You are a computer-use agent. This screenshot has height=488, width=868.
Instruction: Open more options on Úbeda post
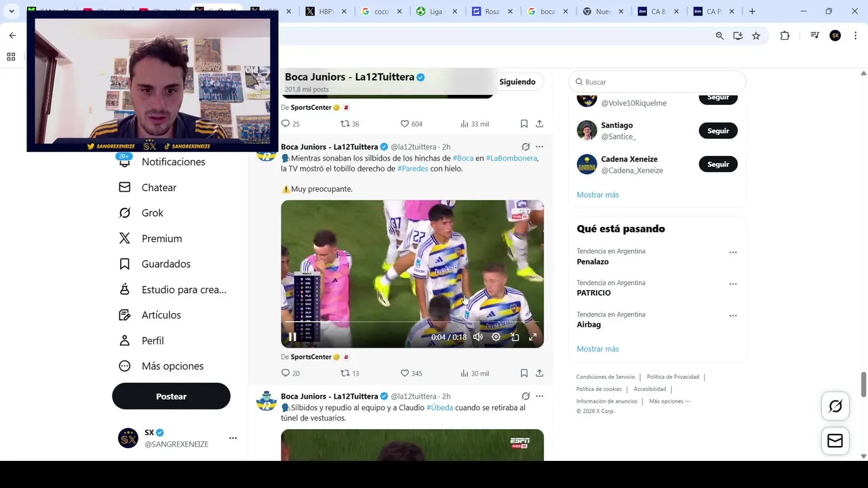click(x=539, y=396)
